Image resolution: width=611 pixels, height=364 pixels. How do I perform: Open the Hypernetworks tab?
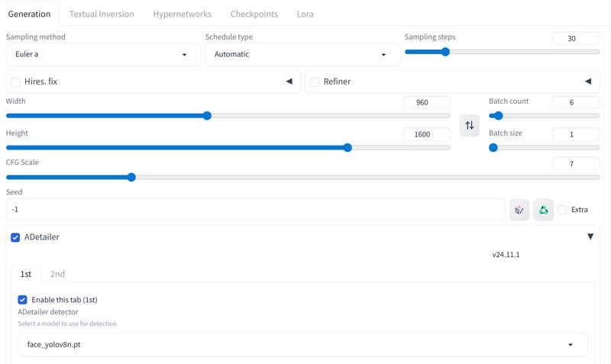pyautogui.click(x=182, y=14)
